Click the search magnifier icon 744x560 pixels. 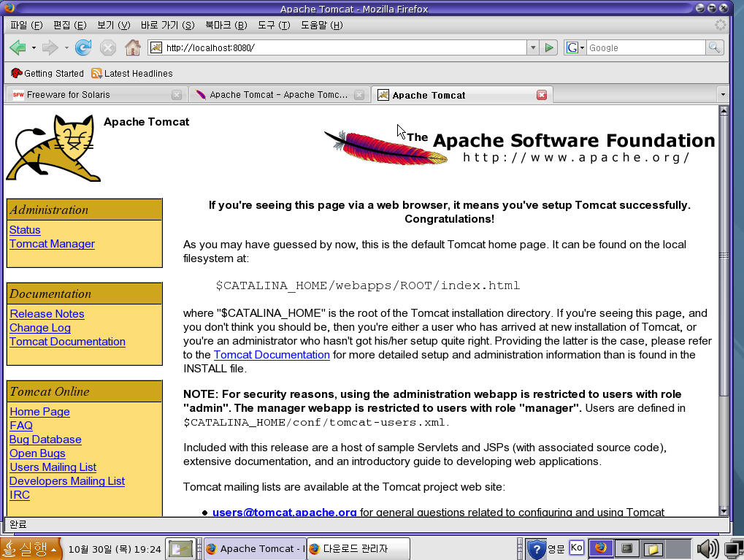pyautogui.click(x=714, y=47)
